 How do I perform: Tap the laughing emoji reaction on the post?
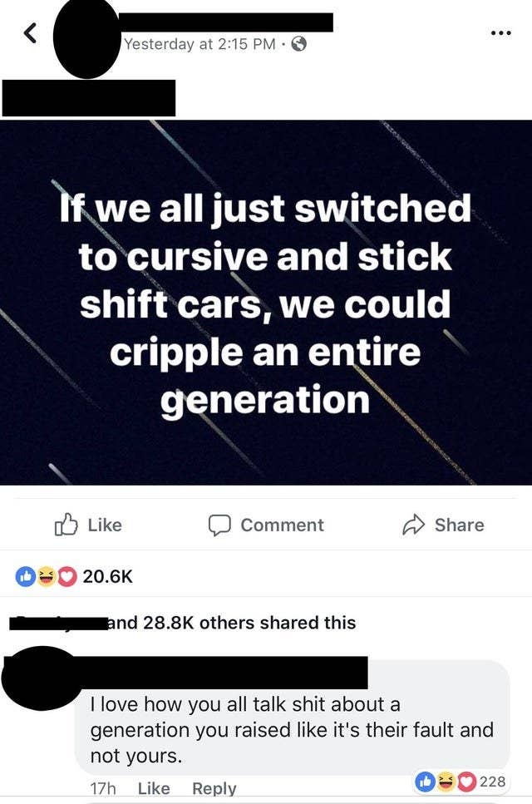click(x=46, y=577)
